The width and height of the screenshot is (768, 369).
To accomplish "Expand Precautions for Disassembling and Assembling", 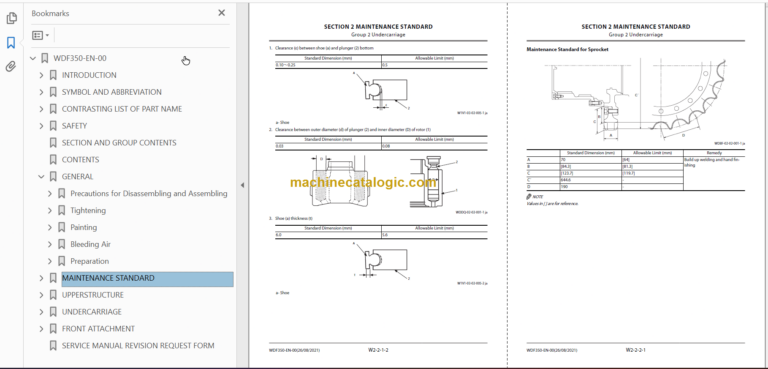I will tap(49, 194).
